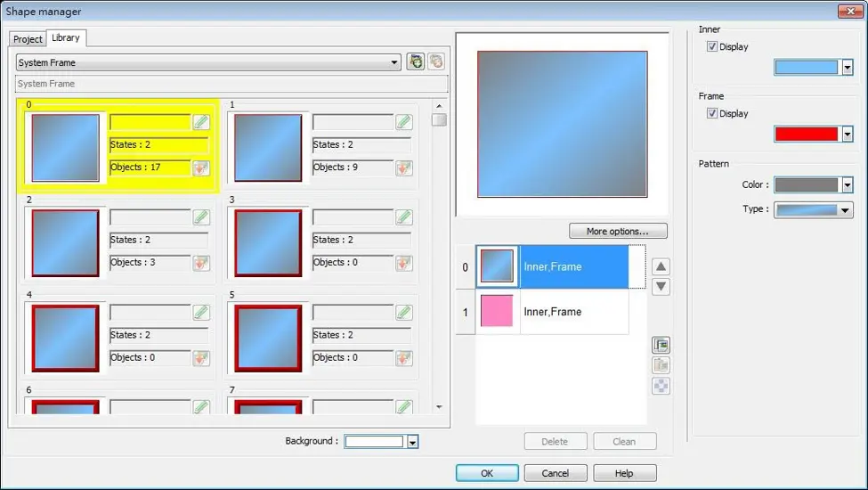The height and width of the screenshot is (490, 868).
Task: Open the Background color dropdown
Action: coord(412,442)
